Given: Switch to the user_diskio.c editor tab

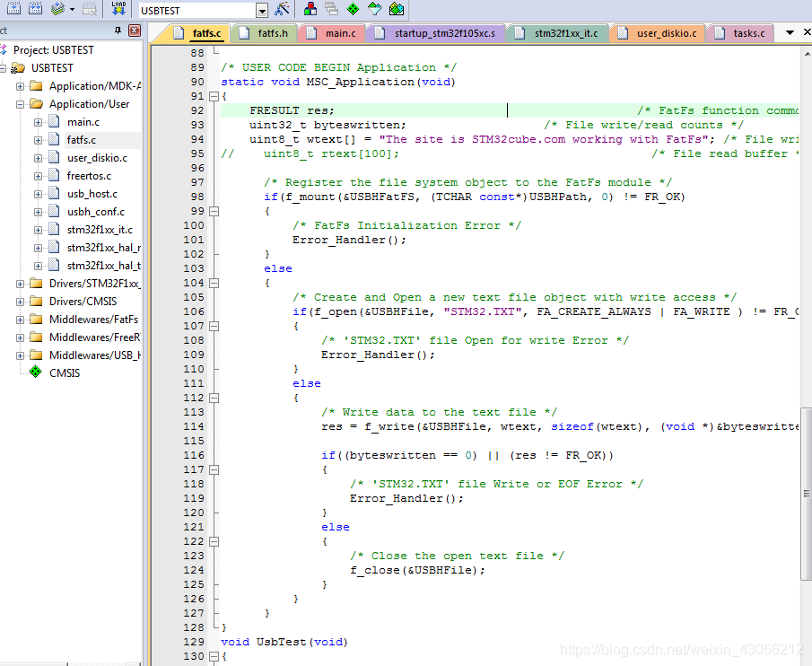Looking at the screenshot, I should point(658,33).
